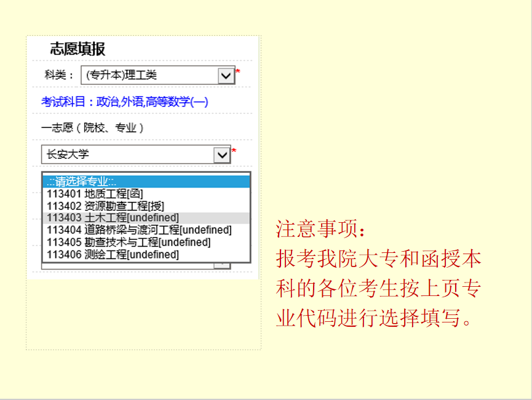The image size is (532, 400).
Task: Click the partially hidden dropdown arrow below list
Action: tap(222, 265)
